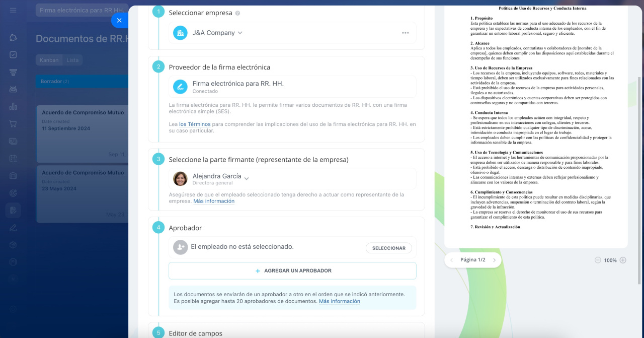Open the bar chart icon in the sidebar
The width and height of the screenshot is (644, 338).
(x=13, y=106)
